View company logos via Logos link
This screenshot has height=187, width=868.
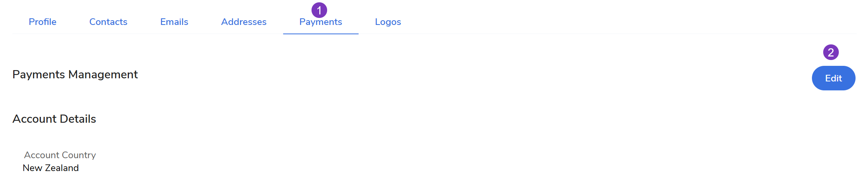click(388, 22)
